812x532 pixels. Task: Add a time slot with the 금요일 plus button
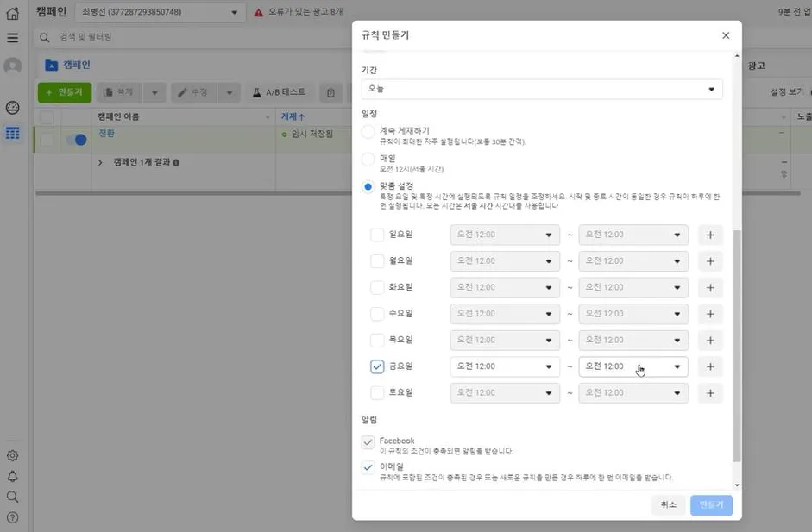pos(709,366)
